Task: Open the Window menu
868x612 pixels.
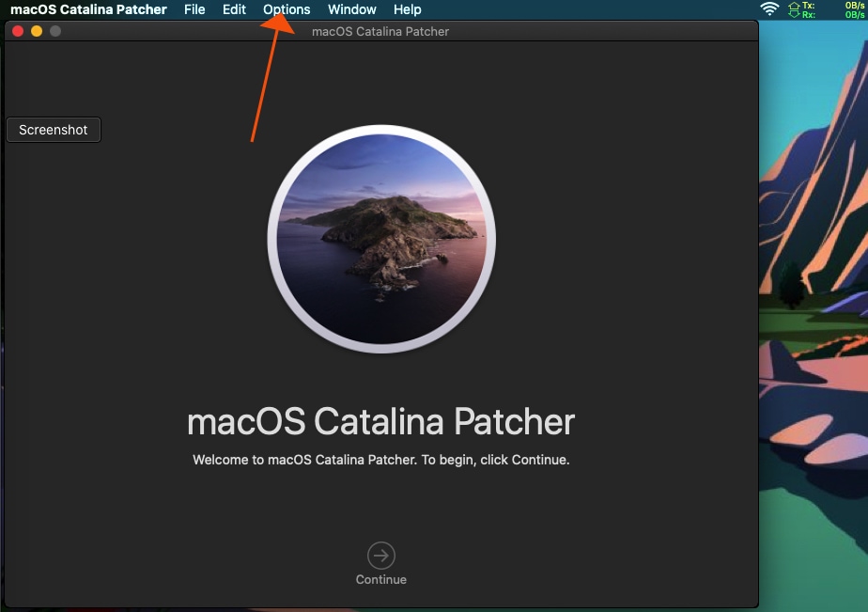Action: (x=352, y=9)
